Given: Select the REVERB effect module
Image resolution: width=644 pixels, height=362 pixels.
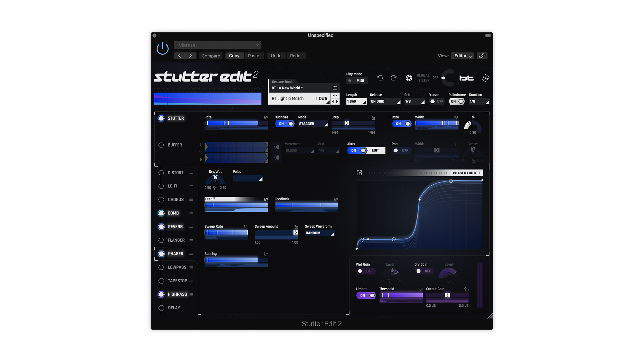Looking at the screenshot, I should [175, 227].
